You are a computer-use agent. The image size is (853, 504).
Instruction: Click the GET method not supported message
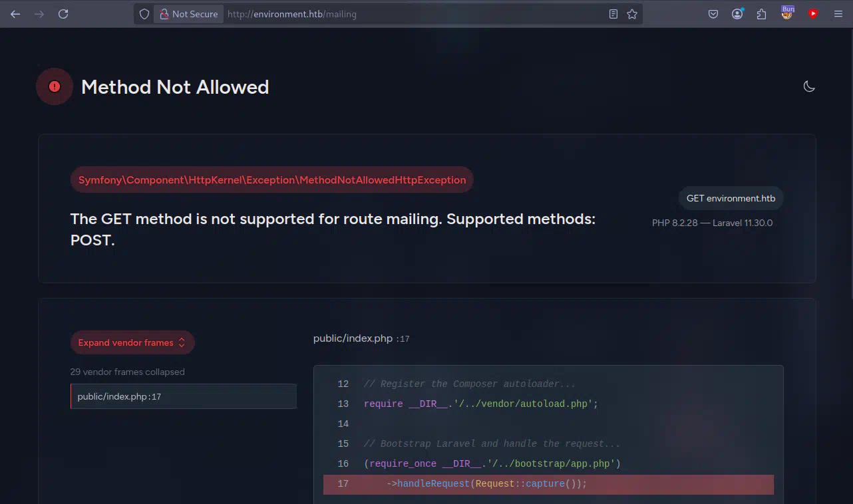click(333, 229)
